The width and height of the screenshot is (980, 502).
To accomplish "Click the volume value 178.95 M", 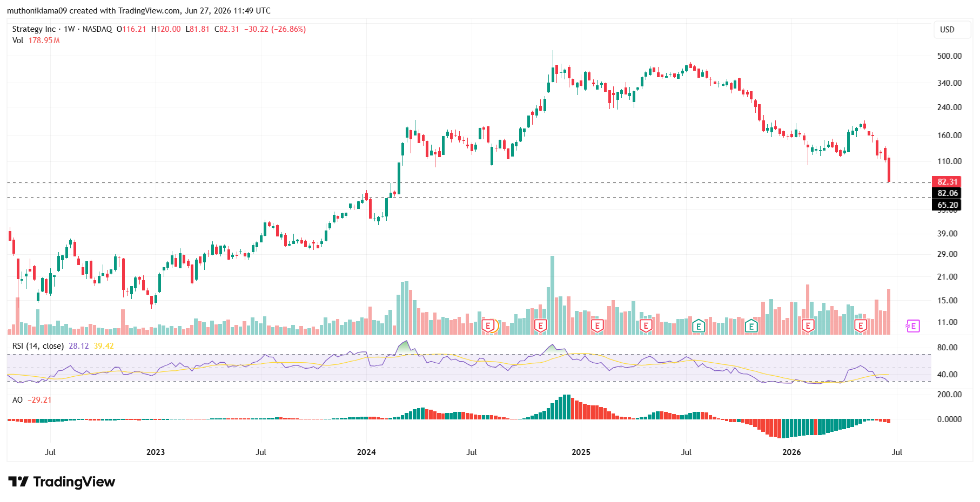I will tap(44, 40).
